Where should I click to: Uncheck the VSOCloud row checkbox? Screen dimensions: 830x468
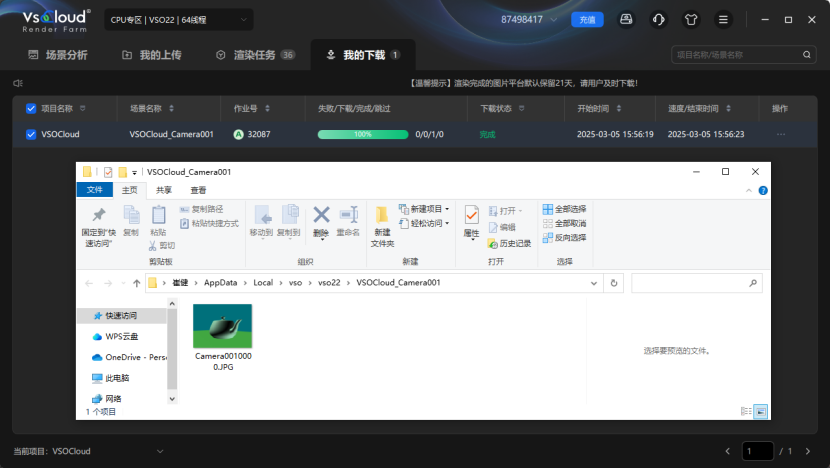click(x=31, y=134)
